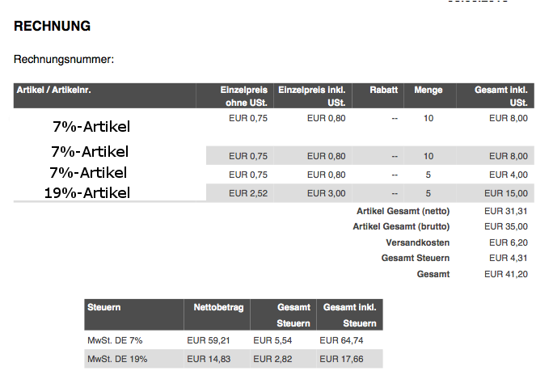This screenshot has height=392, width=553.
Task: Select the EUR 6,20 shipping amount
Action: [x=508, y=242]
